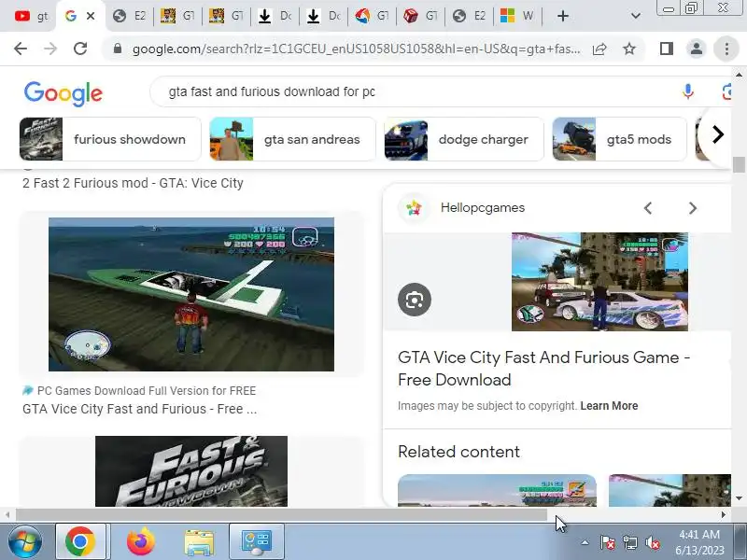Screen dimensions: 747x560
Task: Open the browser side panel
Action: pos(667,49)
